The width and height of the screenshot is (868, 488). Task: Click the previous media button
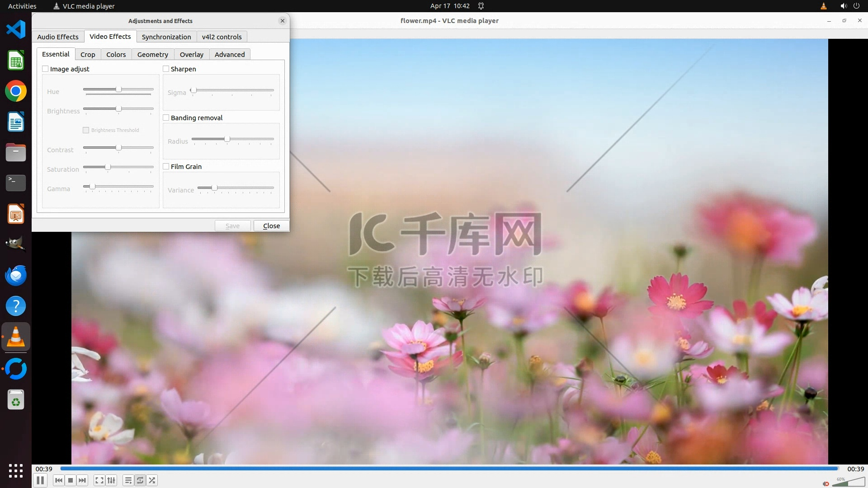pyautogui.click(x=58, y=480)
